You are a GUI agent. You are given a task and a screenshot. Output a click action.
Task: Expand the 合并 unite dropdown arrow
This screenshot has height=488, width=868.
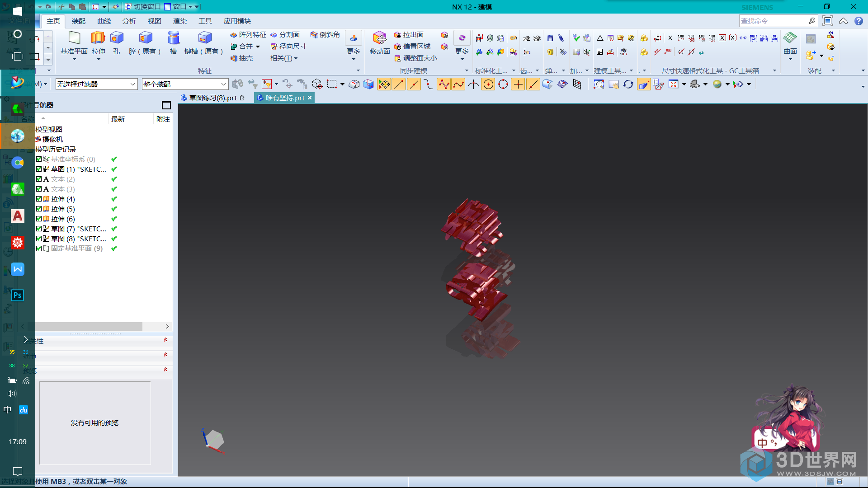point(258,47)
